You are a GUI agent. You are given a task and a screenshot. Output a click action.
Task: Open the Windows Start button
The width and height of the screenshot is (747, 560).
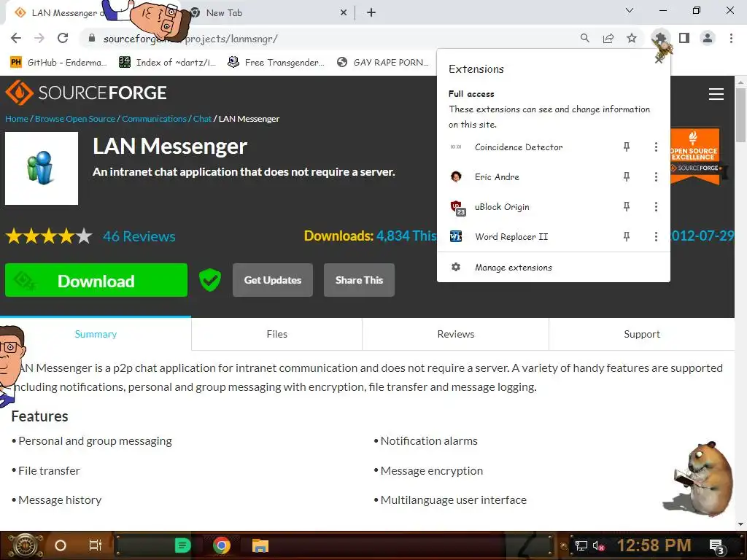click(24, 545)
